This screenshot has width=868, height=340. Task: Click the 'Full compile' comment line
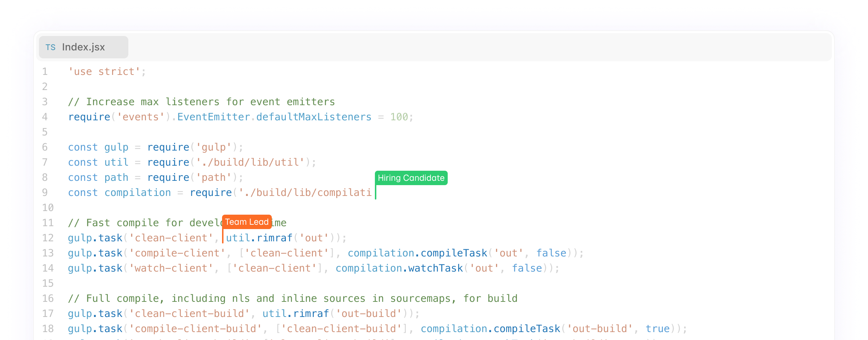tap(292, 299)
